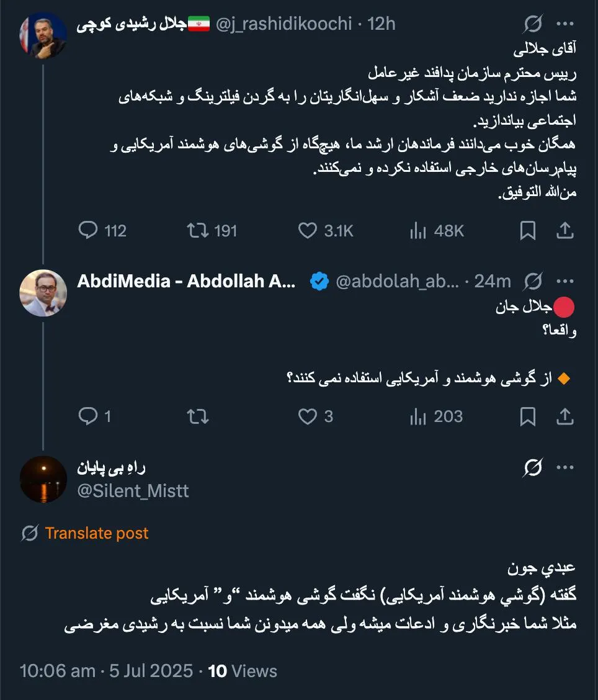Open the reply icon on the first tweet
598x700 pixels.
click(89, 231)
